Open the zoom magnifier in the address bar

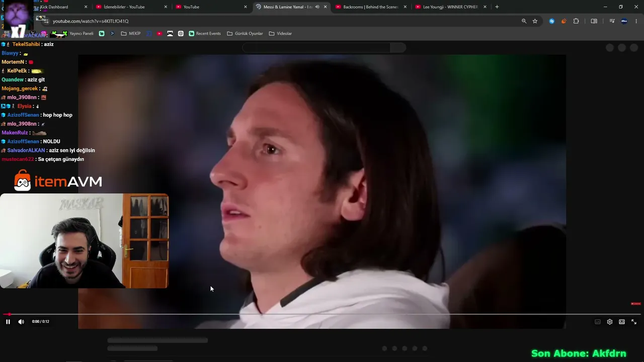524,21
